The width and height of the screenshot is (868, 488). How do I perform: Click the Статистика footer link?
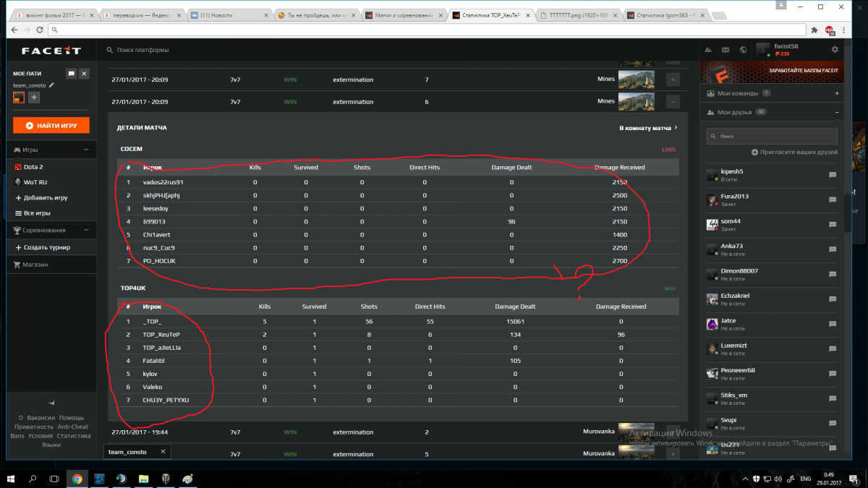[x=74, y=436]
